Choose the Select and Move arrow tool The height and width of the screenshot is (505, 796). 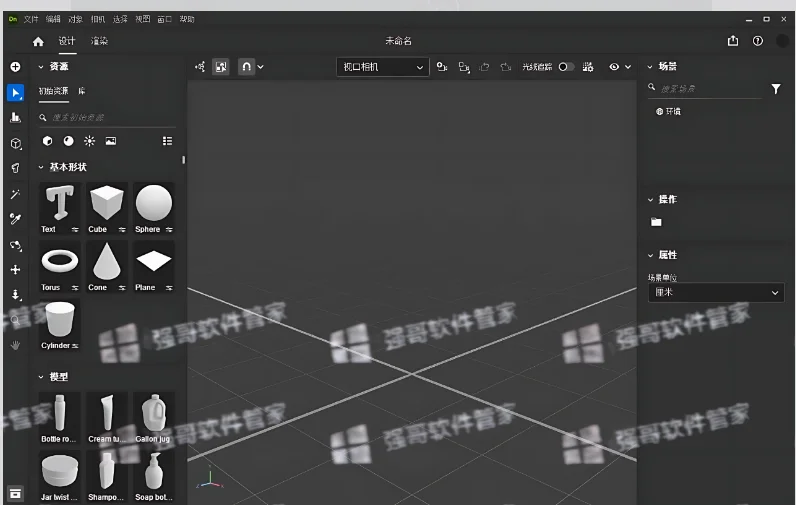[15, 93]
